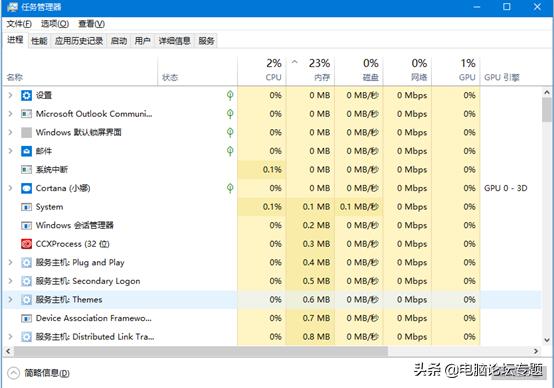Switch to the 启动 tab
Image resolution: width=554 pixels, height=388 pixels.
click(x=119, y=41)
